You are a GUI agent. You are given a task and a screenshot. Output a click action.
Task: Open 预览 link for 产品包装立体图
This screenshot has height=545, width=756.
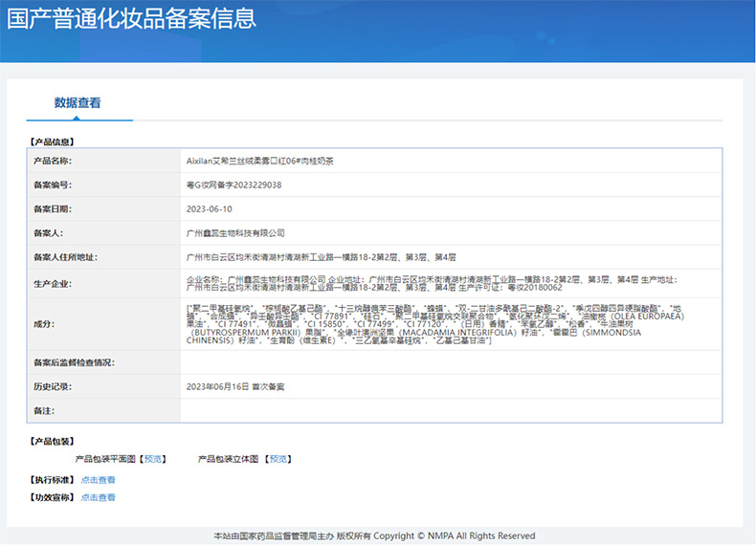click(x=278, y=459)
